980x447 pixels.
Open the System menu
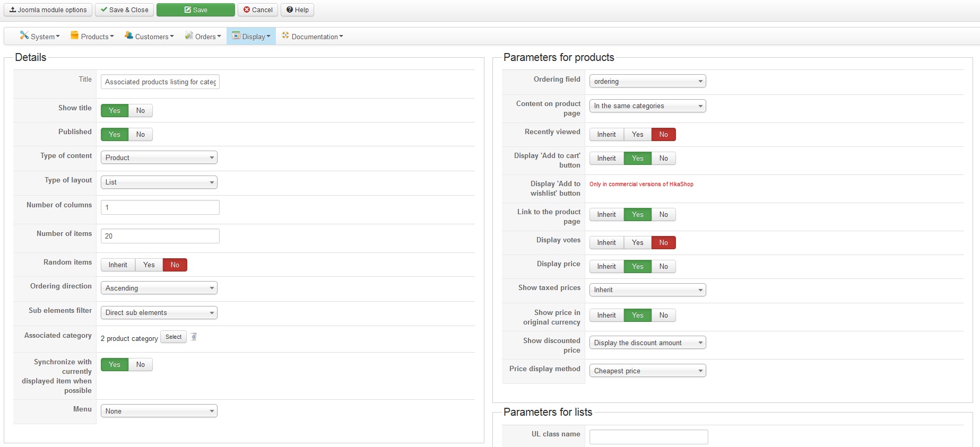click(x=40, y=36)
